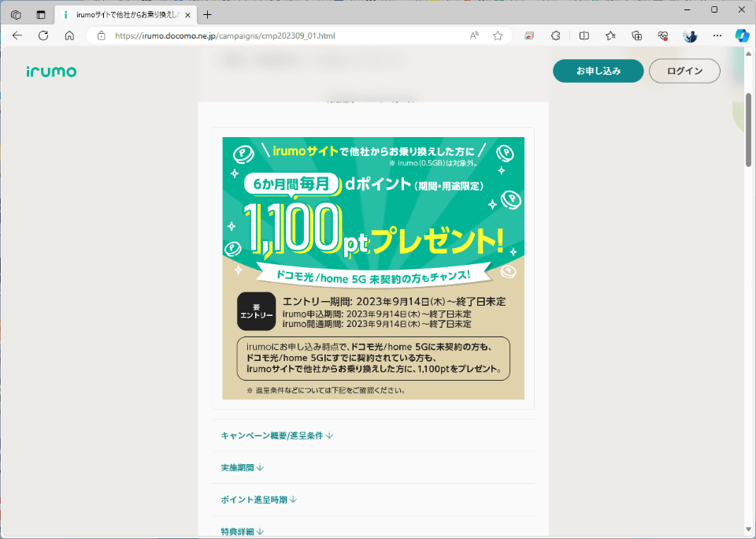756x539 pixels.
Task: Open the Copilot sidebar
Action: [741, 35]
